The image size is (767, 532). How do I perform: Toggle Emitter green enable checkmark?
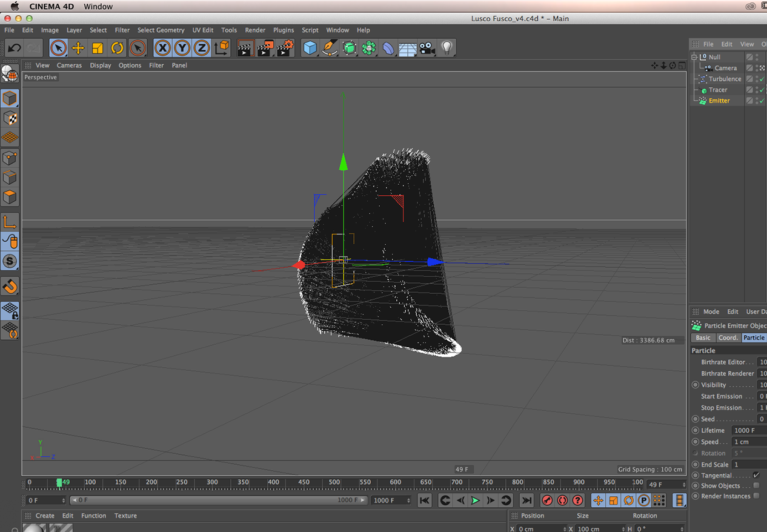coord(762,101)
